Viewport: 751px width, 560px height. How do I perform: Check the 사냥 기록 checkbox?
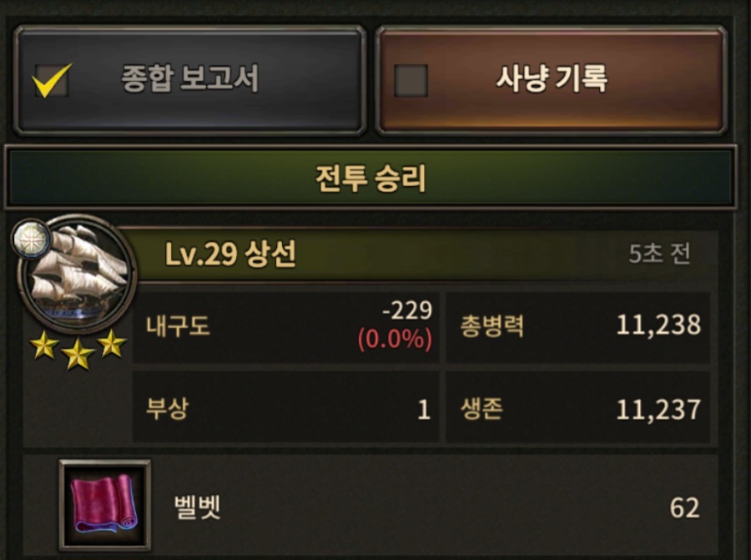click(x=411, y=80)
